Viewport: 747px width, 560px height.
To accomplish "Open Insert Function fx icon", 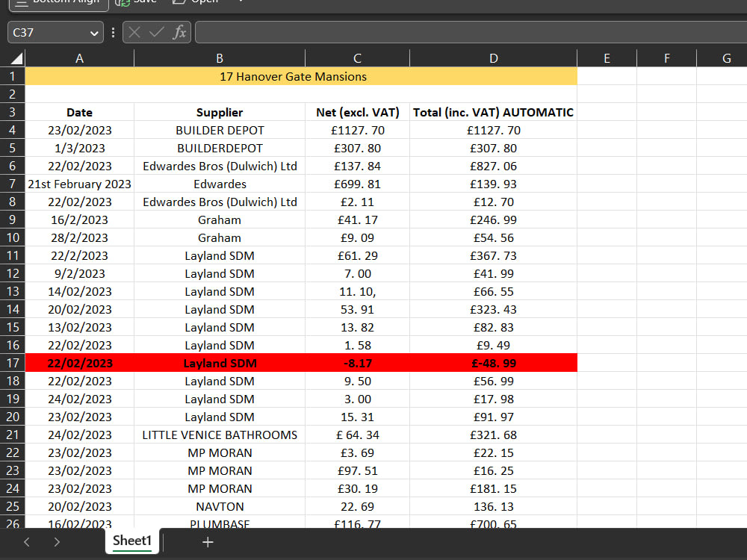I will point(179,32).
